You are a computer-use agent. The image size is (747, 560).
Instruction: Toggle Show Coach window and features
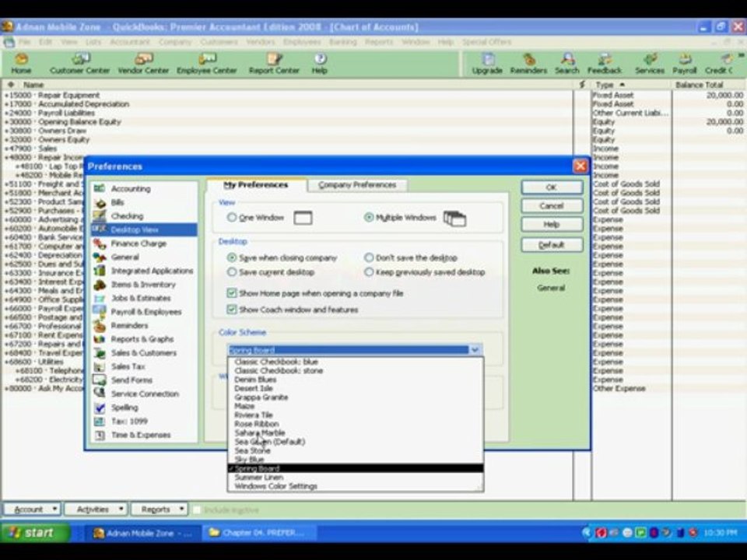click(232, 310)
